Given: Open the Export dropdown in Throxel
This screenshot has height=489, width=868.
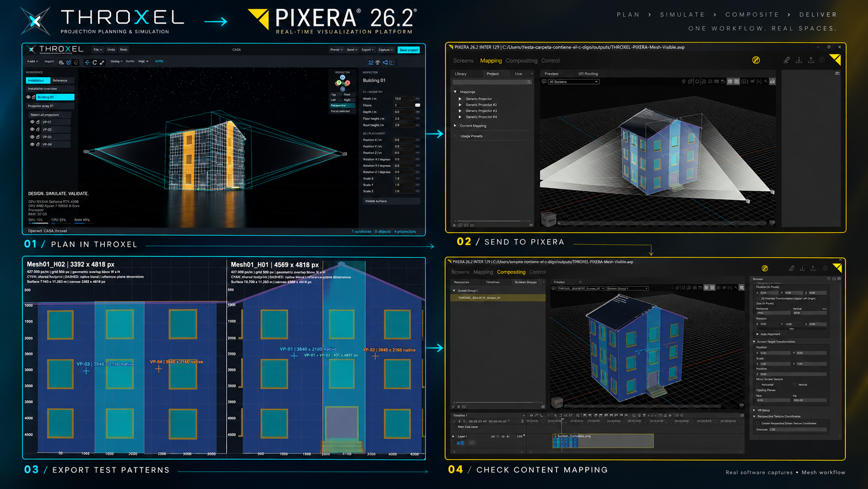Looking at the screenshot, I should [x=368, y=50].
